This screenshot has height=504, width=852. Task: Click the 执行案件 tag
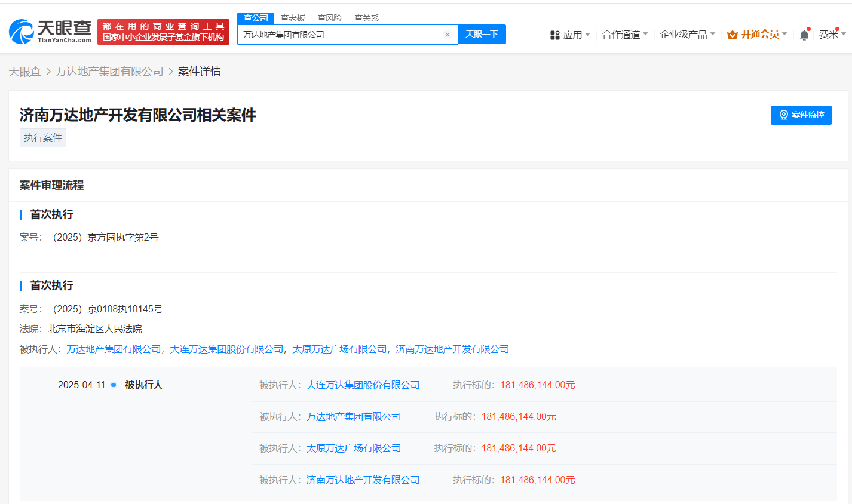point(43,138)
